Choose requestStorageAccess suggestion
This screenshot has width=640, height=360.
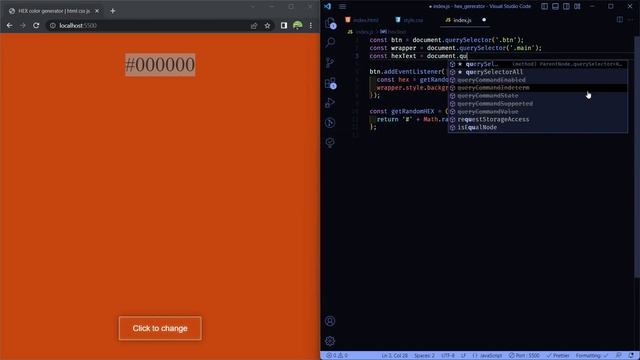point(538,120)
